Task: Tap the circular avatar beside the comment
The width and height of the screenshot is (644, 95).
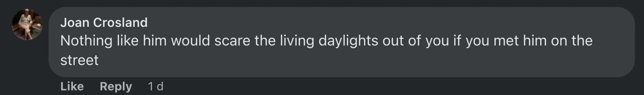Action: [x=27, y=25]
